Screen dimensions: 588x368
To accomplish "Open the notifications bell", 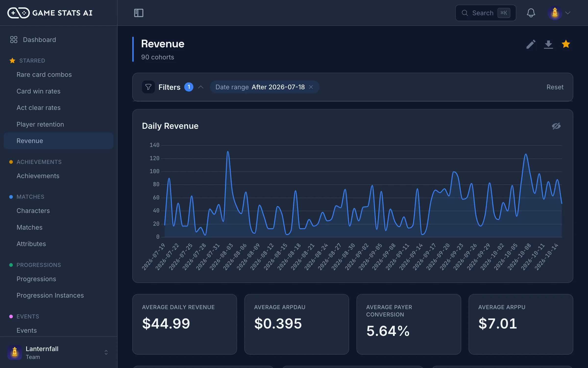I will (x=531, y=13).
